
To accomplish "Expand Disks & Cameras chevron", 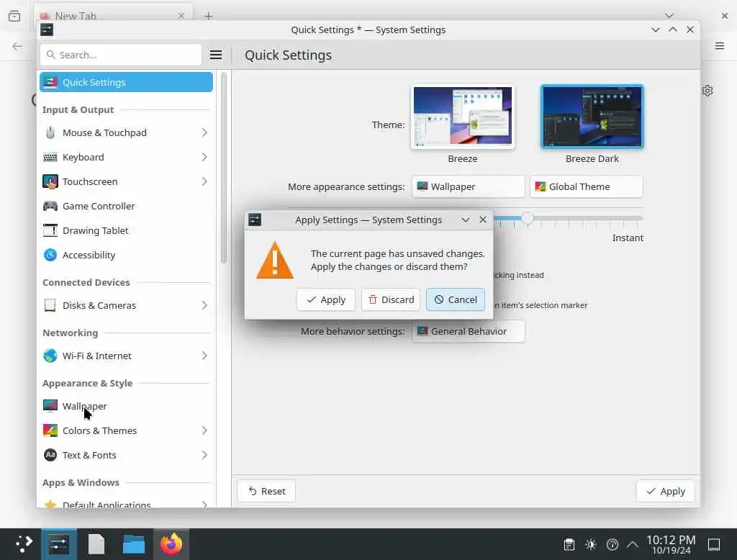I will (x=204, y=305).
